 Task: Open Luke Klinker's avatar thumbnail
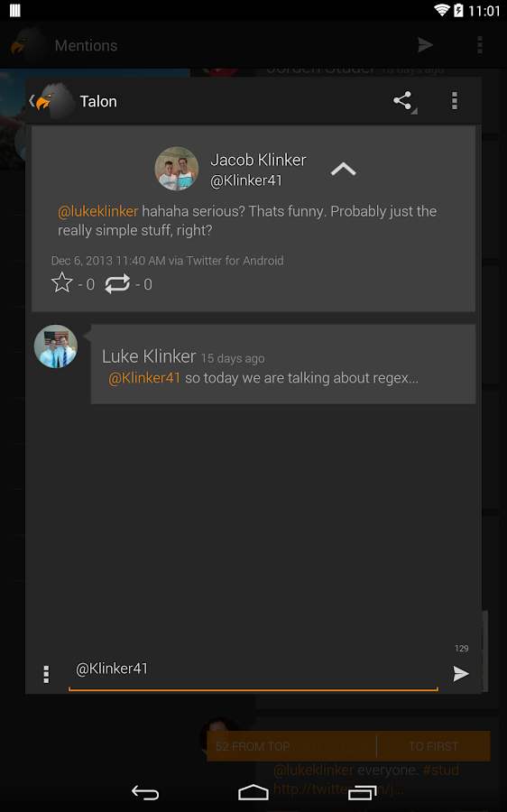coord(56,346)
